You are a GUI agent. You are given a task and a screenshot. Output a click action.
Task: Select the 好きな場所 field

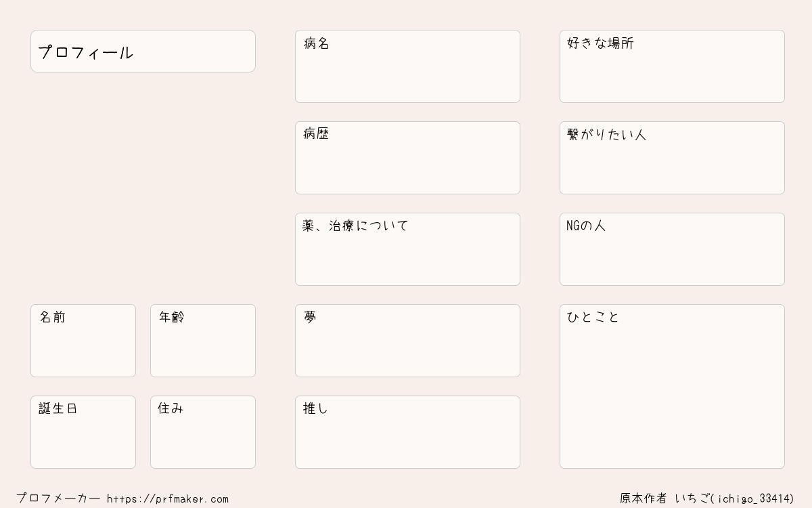(x=672, y=66)
